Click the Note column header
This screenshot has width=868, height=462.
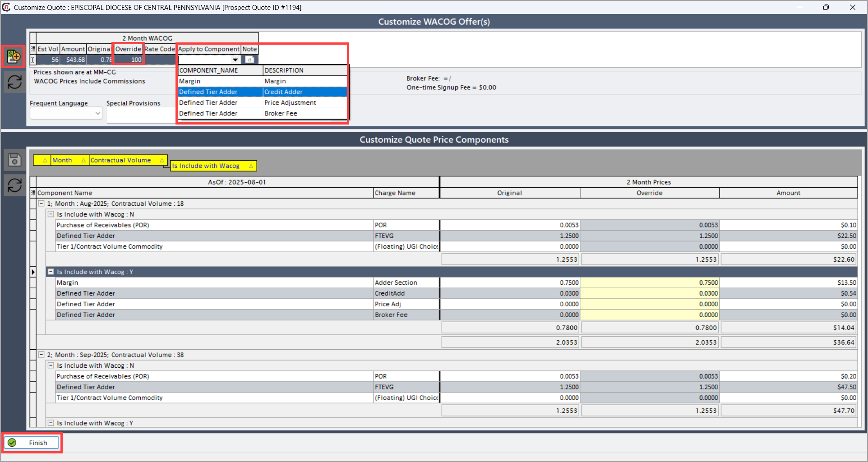pos(249,49)
